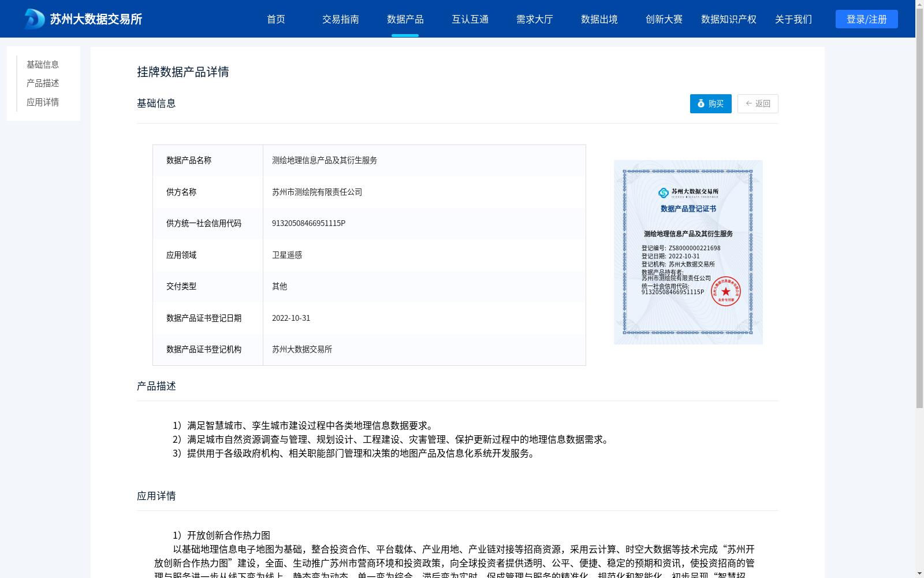The height and width of the screenshot is (578, 924).
Task: Click the 供方统一社会信用代码 row label
Action: pyautogui.click(x=204, y=223)
